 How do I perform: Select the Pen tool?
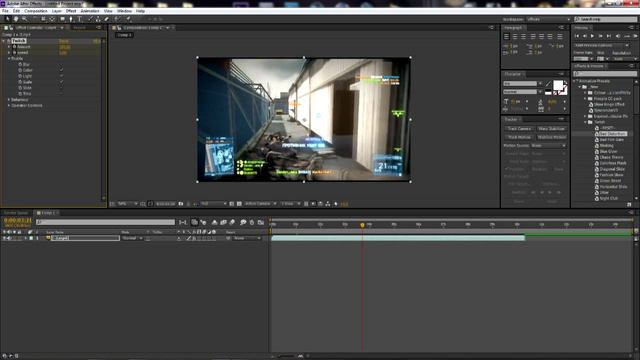click(71, 19)
